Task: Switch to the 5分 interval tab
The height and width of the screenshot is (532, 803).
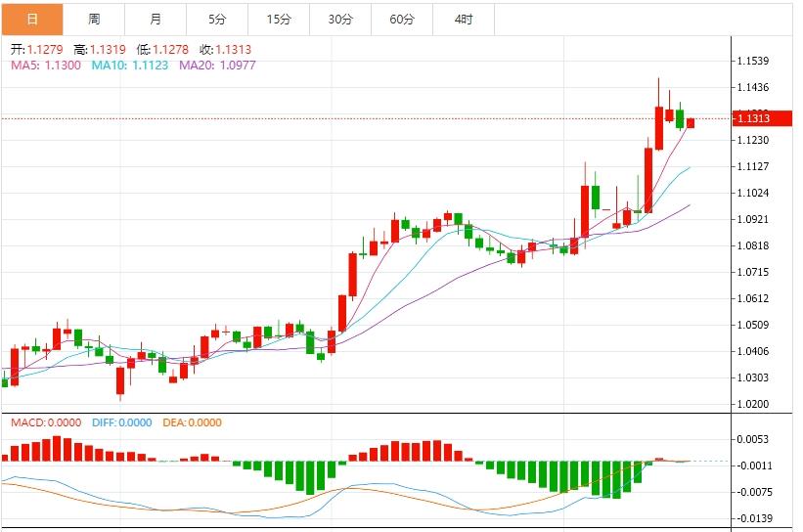Action: (217, 19)
